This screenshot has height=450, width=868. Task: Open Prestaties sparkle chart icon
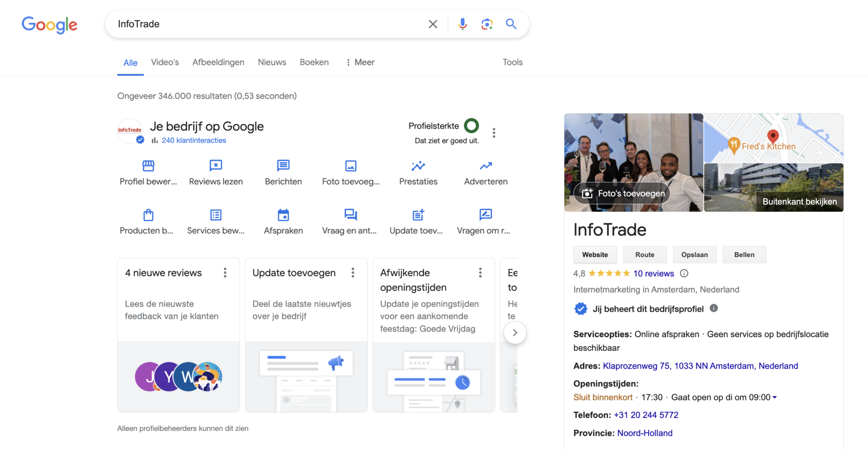tap(418, 165)
